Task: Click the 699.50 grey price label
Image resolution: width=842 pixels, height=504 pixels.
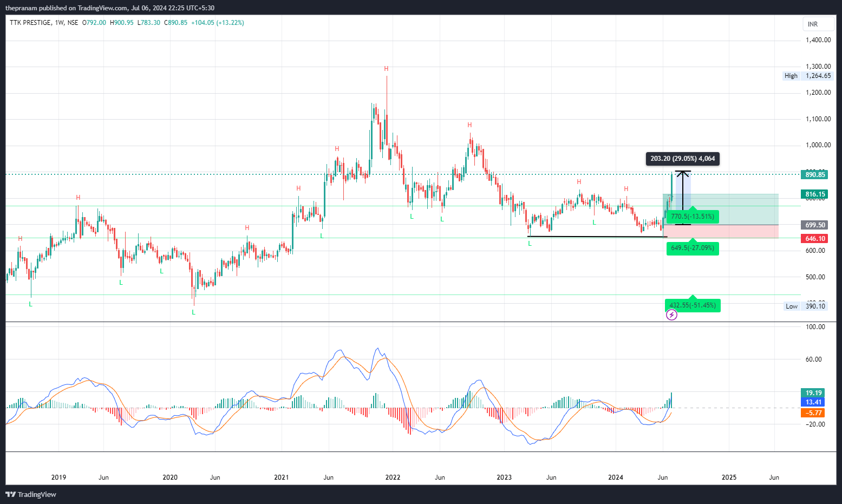Action: click(814, 225)
